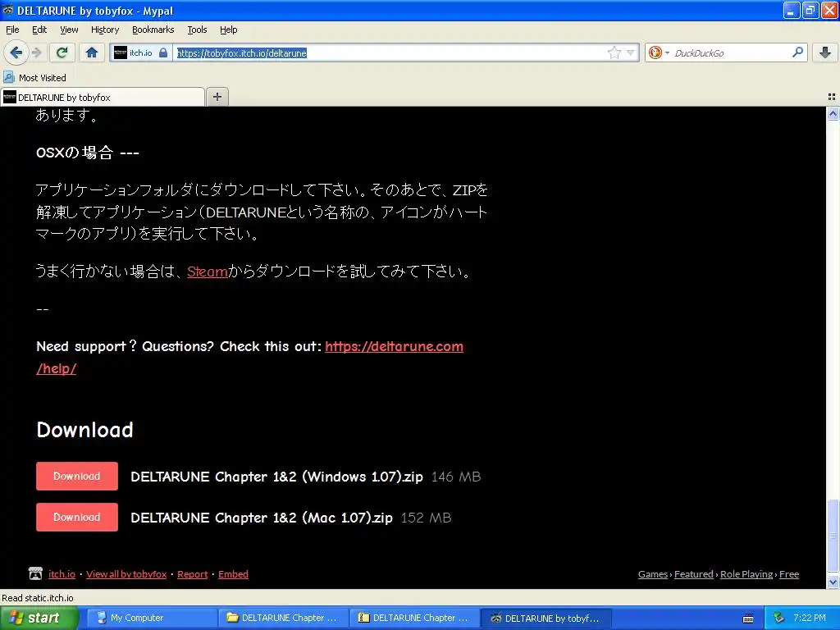Click the taskbar clock showing 7:22 PM
This screenshot has width=840, height=630.
tap(810, 618)
